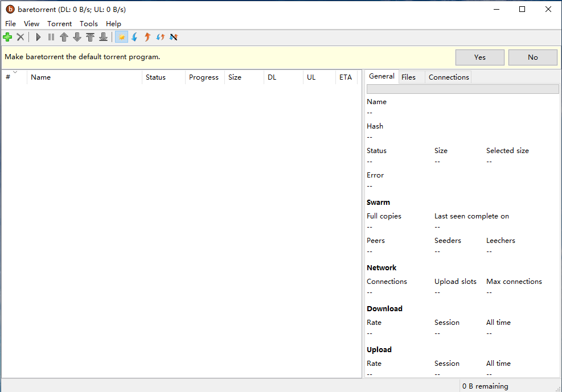Screen dimensions: 562x392
Task: Click the move down arrow icon
Action: (77, 37)
